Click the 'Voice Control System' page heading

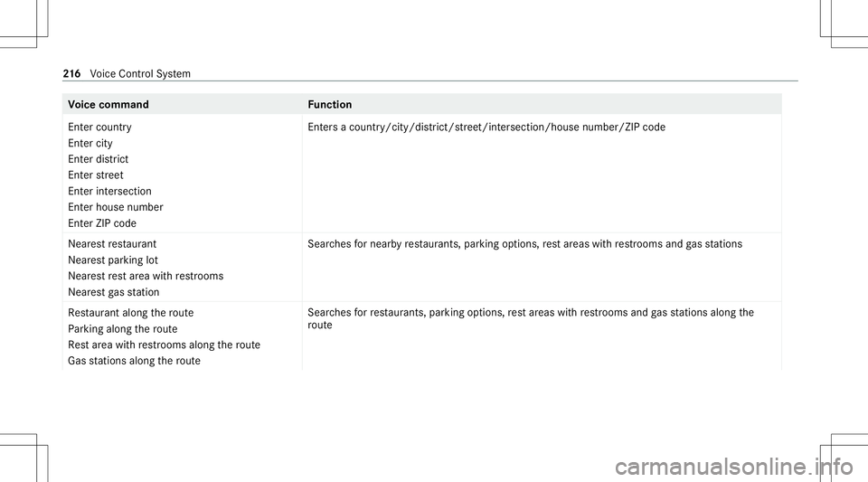point(140,73)
